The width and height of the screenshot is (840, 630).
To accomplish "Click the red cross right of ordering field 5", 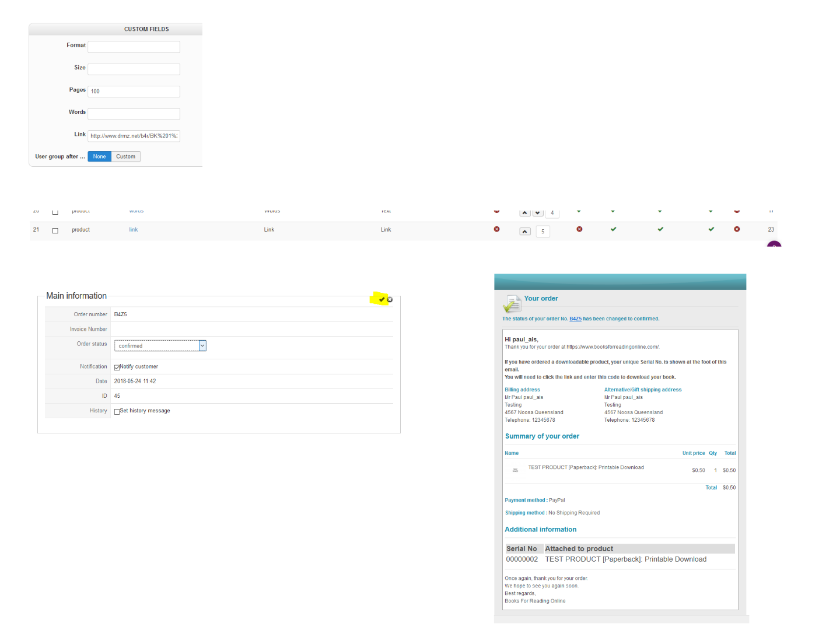I will 579,229.
